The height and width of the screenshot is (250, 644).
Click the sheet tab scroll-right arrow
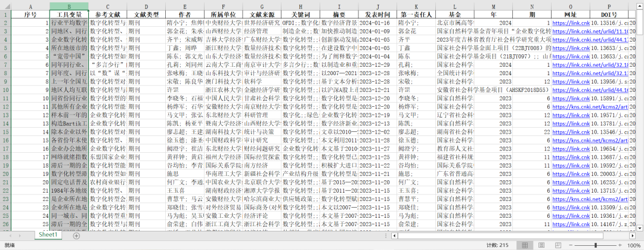tap(20, 236)
